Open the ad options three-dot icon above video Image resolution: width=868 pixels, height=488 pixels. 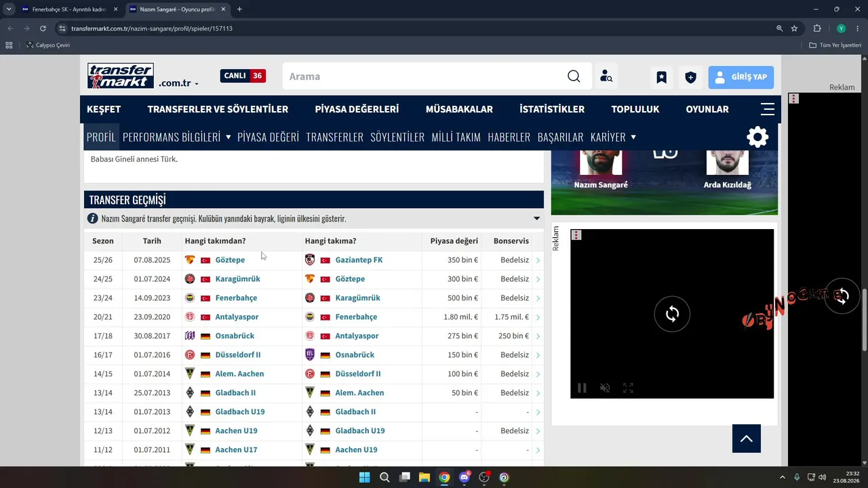(x=576, y=235)
